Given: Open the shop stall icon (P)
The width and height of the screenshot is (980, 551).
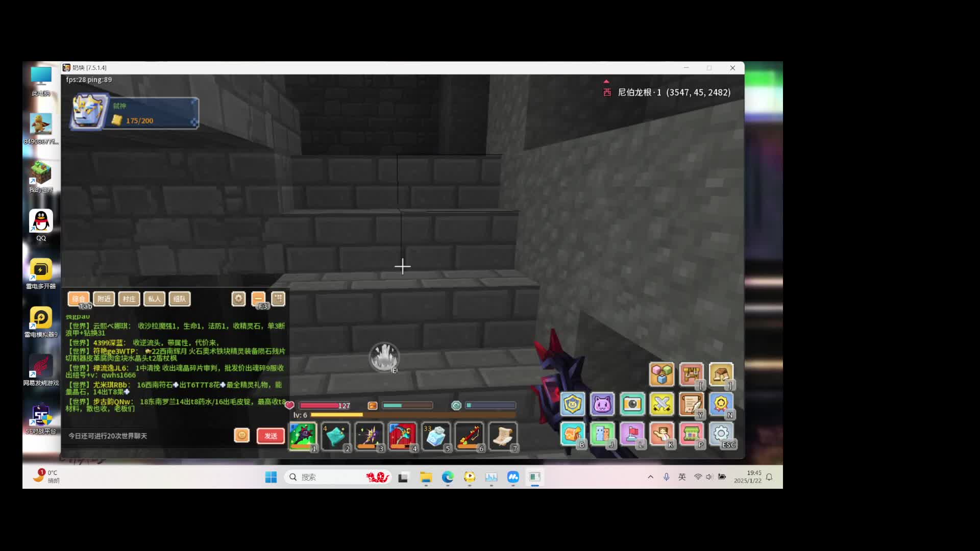Looking at the screenshot, I should tap(691, 434).
